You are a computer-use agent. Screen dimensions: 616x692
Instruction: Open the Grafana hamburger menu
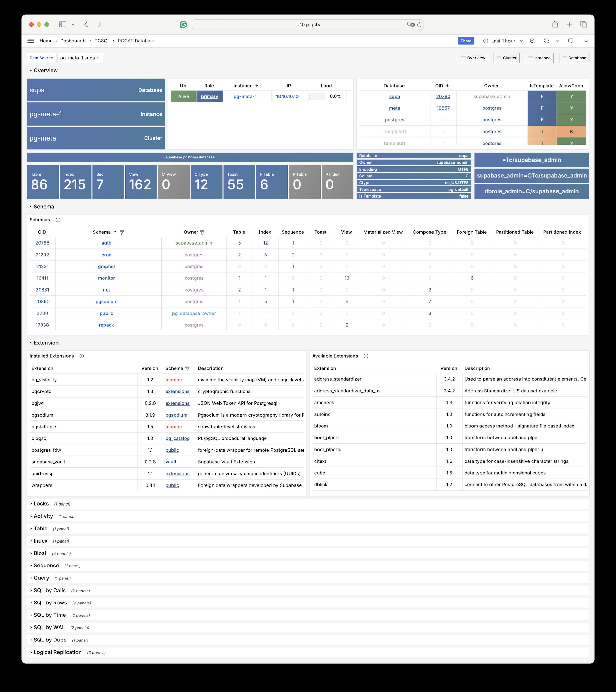click(x=31, y=41)
